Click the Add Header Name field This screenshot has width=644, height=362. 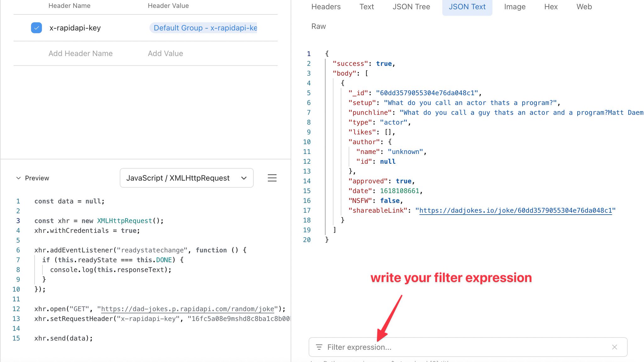click(x=80, y=53)
